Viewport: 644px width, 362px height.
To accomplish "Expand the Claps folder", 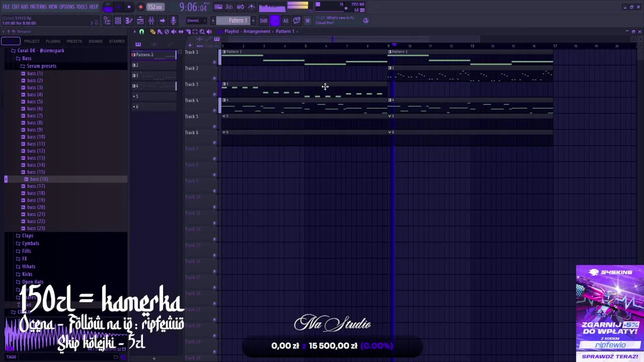I will pyautogui.click(x=28, y=235).
